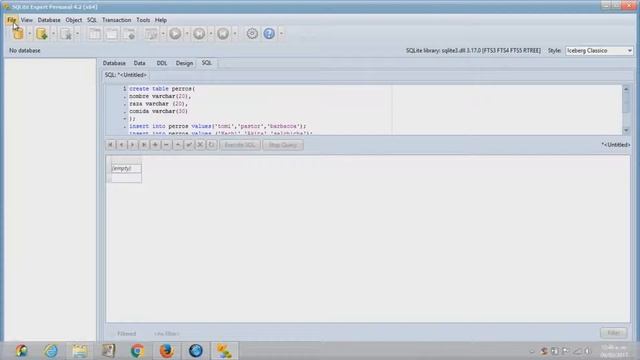This screenshot has width=640, height=360.
Task: Click the Execute SQL button
Action: click(x=240, y=145)
